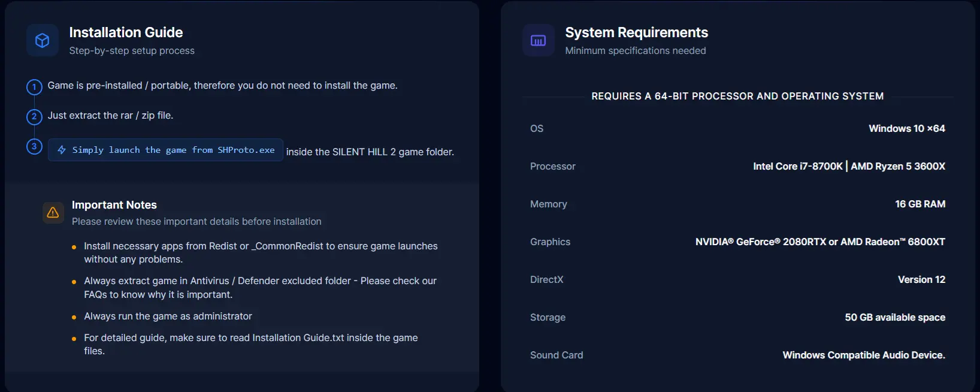The image size is (980, 392).
Task: Click the System Requirements memory chip icon
Action: click(x=538, y=40)
